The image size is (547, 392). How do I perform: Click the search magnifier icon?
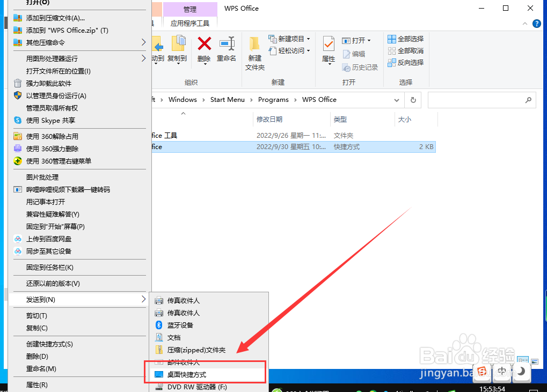point(528,100)
